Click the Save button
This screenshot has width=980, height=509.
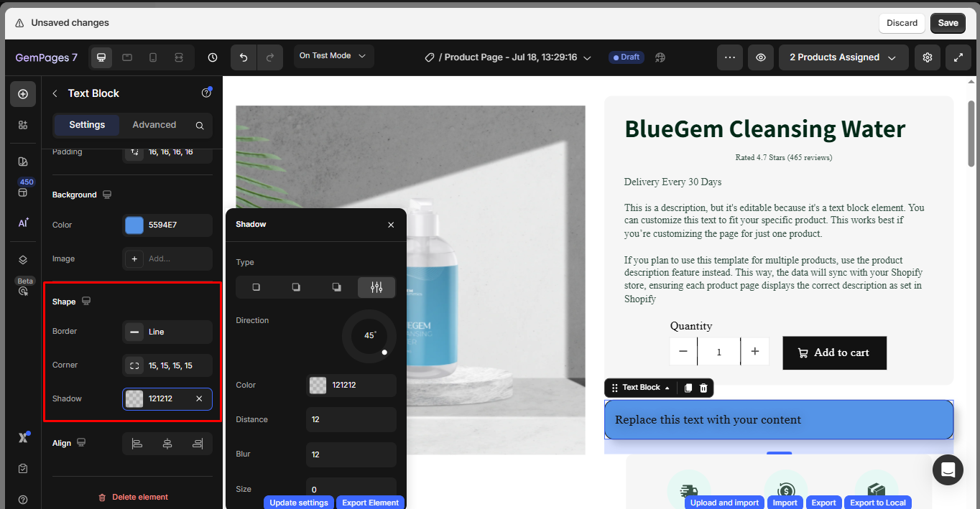pyautogui.click(x=948, y=23)
